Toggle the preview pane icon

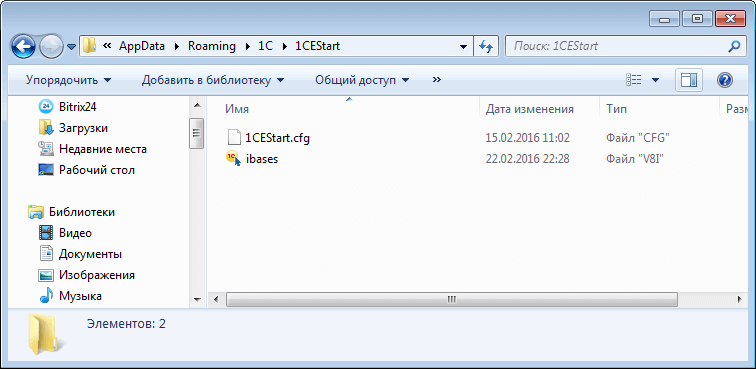coord(689,80)
